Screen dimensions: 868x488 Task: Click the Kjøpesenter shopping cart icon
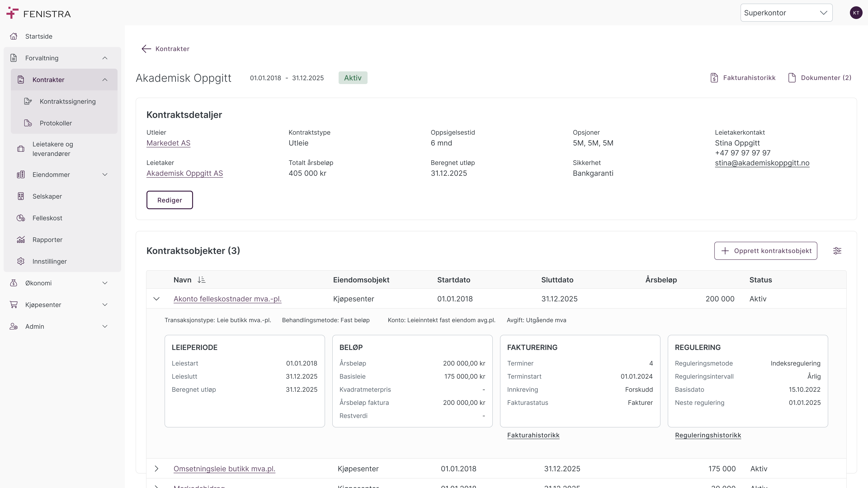point(14,305)
